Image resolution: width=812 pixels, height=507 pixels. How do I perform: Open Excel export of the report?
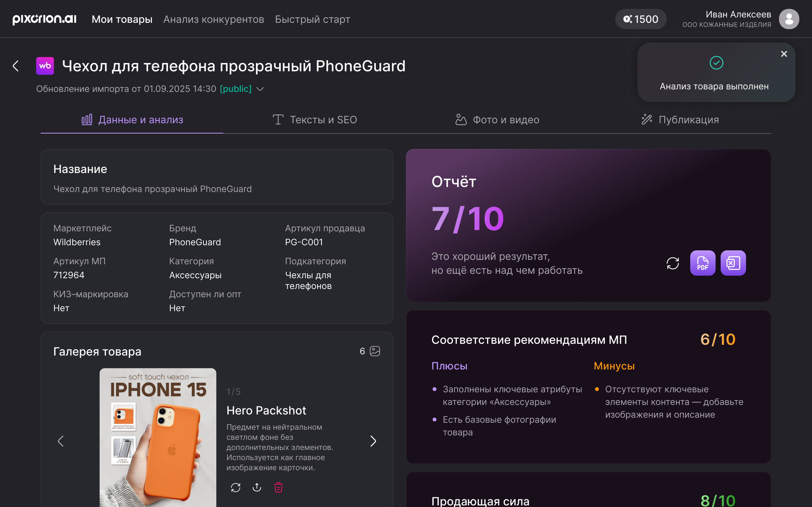click(733, 263)
